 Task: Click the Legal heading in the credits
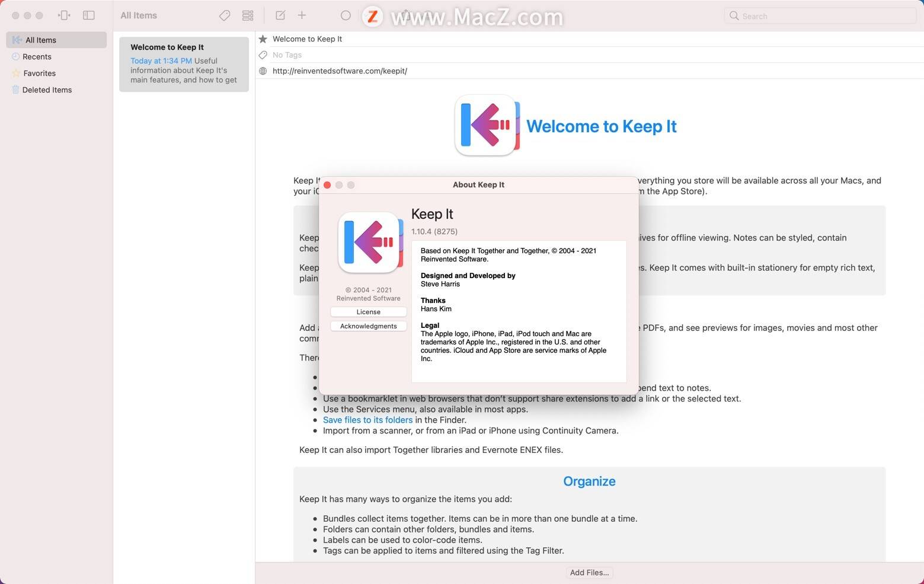tap(430, 325)
